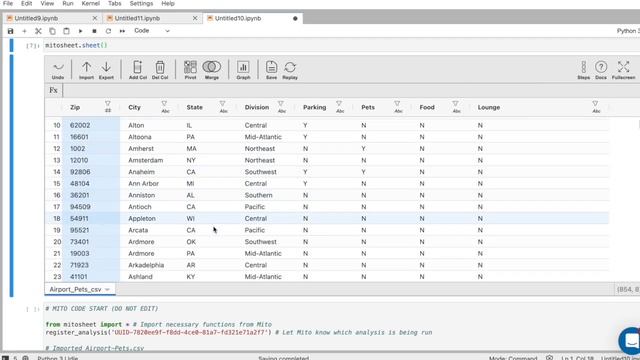The image size is (640, 360).
Task: Click the Python 3 Idle kernel status
Action: (58, 358)
